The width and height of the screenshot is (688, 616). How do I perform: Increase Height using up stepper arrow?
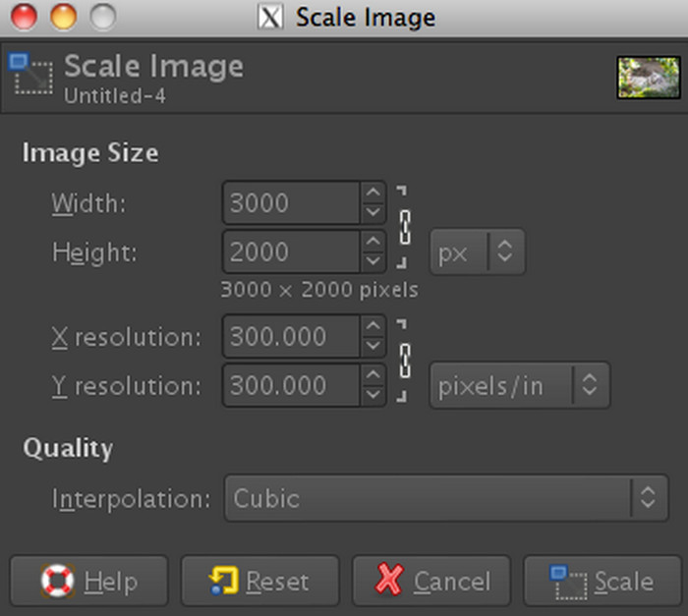373,242
